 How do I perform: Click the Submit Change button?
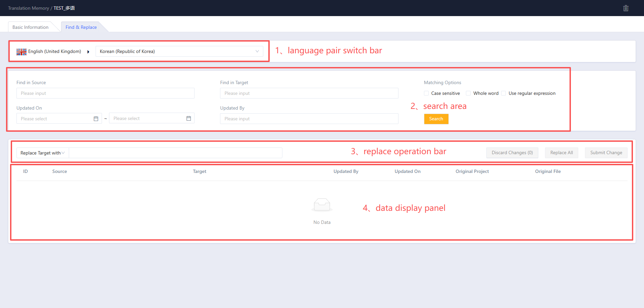(x=606, y=153)
